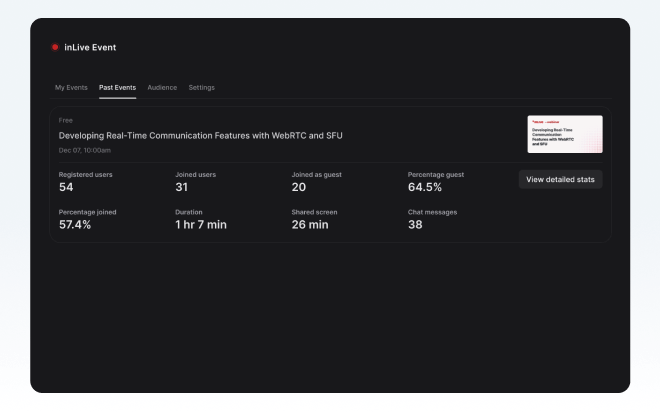Select the Past Events tab
This screenshot has width=660, height=413.
117,88
